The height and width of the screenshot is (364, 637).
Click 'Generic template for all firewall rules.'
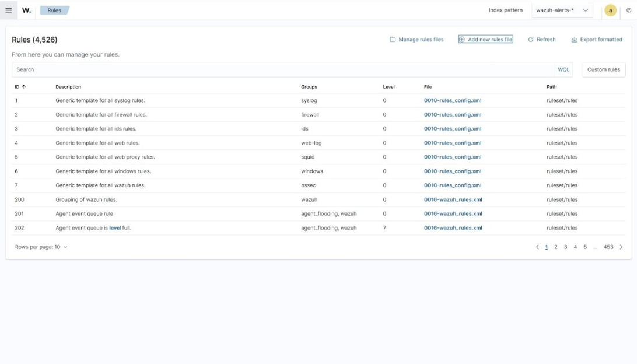(x=101, y=114)
